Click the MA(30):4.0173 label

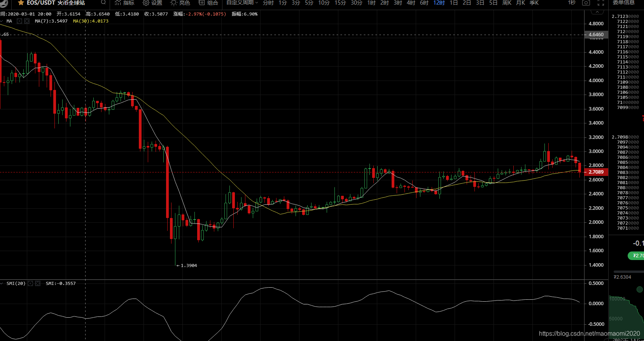point(91,21)
